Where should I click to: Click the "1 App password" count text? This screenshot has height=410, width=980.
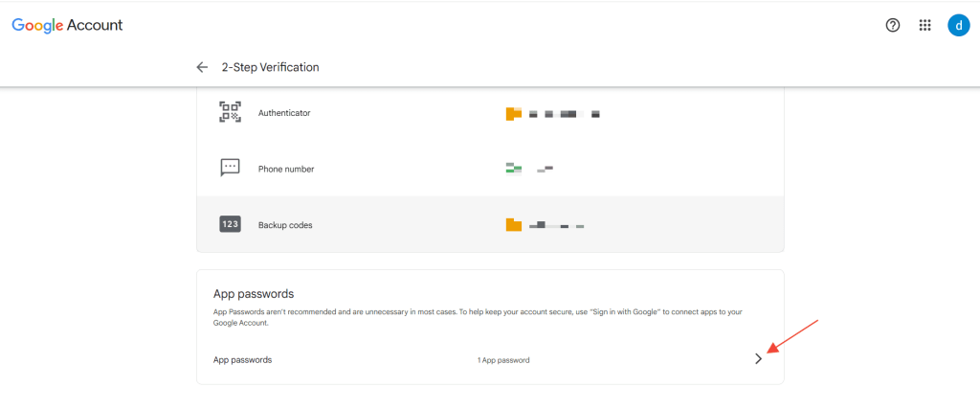(503, 360)
